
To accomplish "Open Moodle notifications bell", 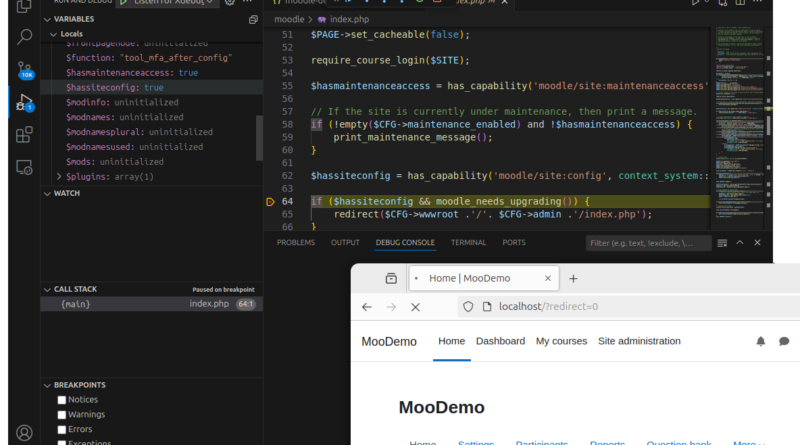I will [x=760, y=341].
